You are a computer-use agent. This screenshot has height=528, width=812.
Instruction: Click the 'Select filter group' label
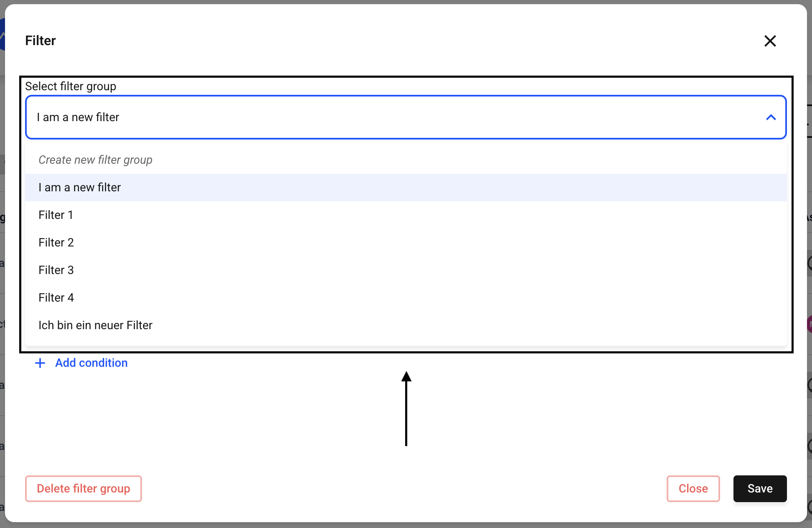coord(71,86)
